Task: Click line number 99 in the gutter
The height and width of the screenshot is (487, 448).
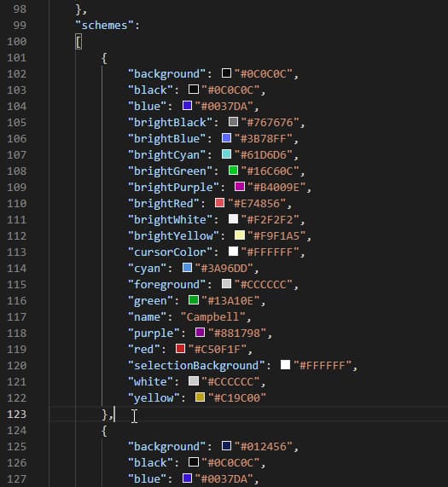Action: 20,25
